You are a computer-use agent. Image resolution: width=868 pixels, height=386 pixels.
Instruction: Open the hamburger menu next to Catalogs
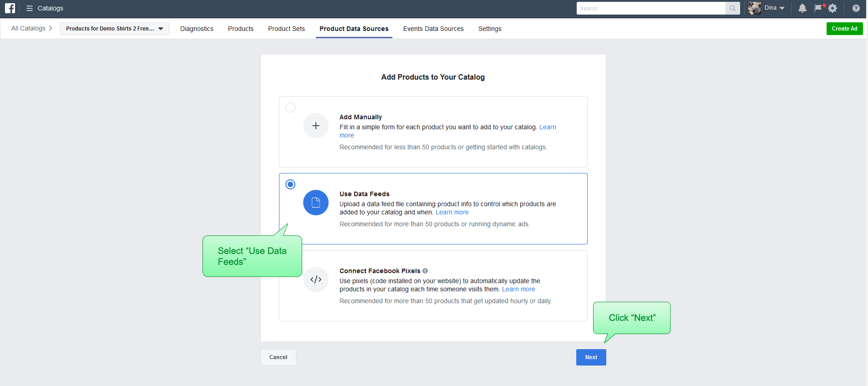[x=30, y=8]
